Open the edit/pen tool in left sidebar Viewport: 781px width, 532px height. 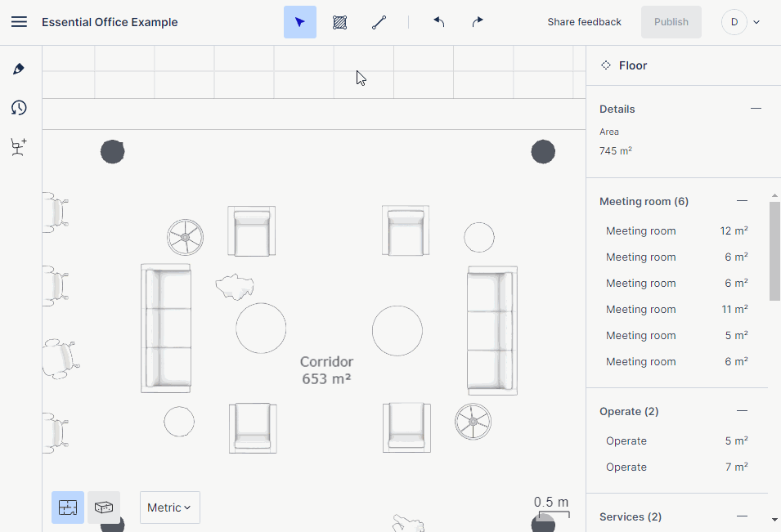point(18,69)
